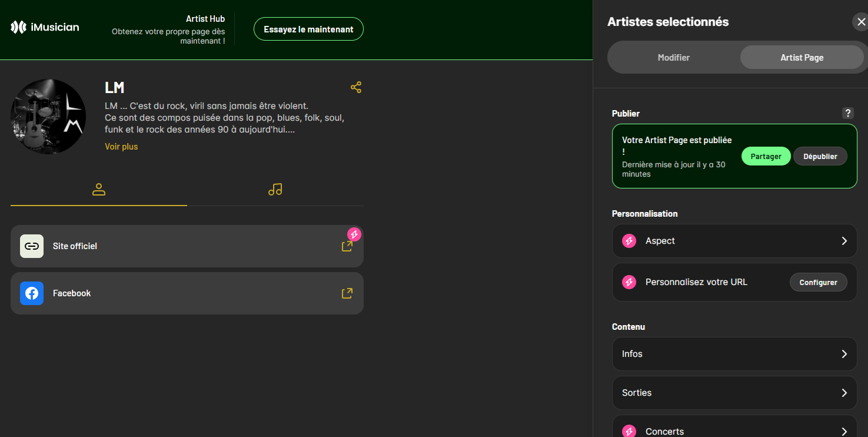Image resolution: width=868 pixels, height=437 pixels.
Task: Open Site officiel external link arrow
Action: (347, 246)
